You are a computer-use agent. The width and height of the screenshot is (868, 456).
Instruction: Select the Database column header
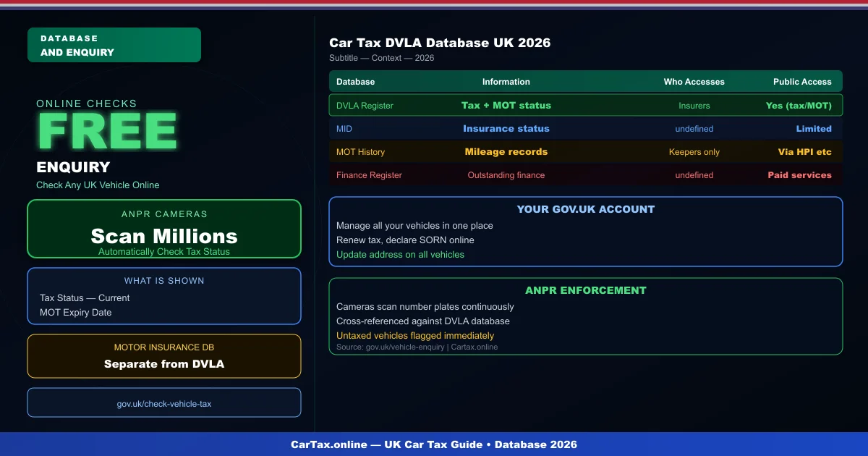(356, 81)
